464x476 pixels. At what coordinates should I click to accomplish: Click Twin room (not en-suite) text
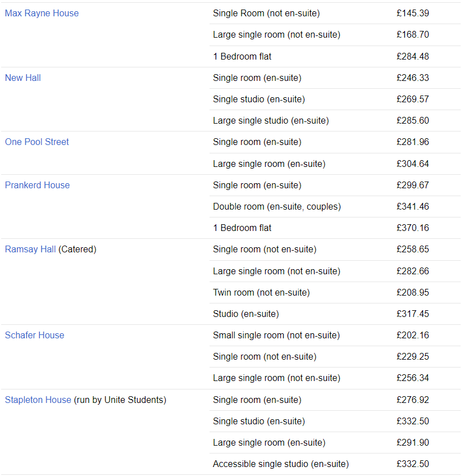coord(262,293)
